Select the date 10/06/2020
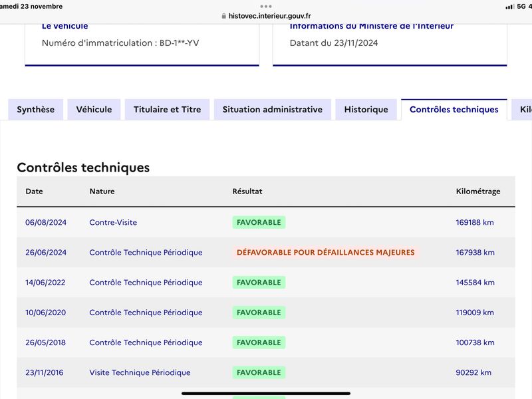The height and width of the screenshot is (399, 532). click(x=45, y=313)
